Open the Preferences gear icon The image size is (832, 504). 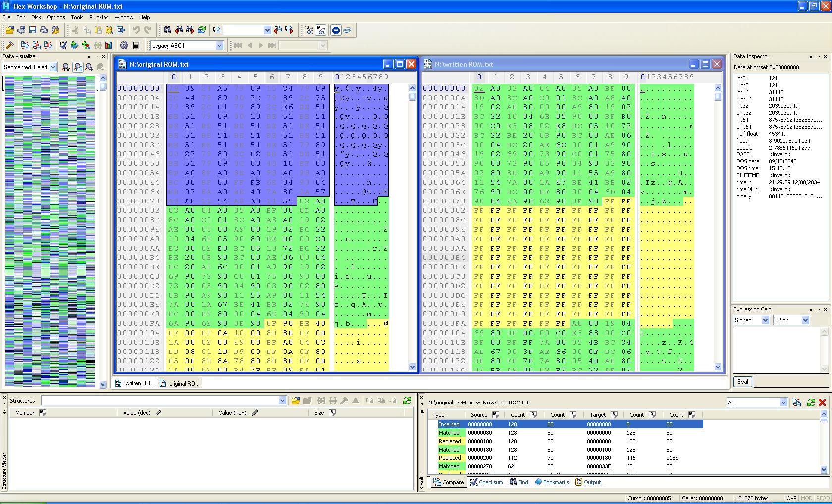(x=124, y=45)
